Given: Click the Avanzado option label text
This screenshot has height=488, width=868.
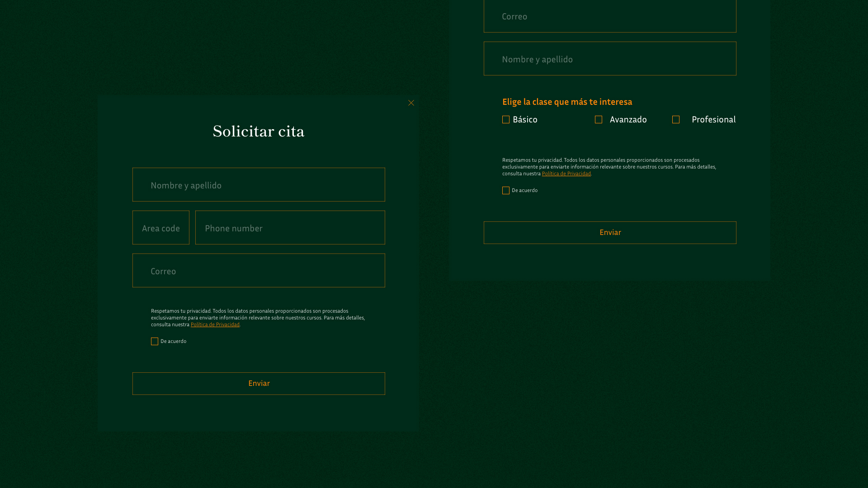Looking at the screenshot, I should click(x=628, y=119).
